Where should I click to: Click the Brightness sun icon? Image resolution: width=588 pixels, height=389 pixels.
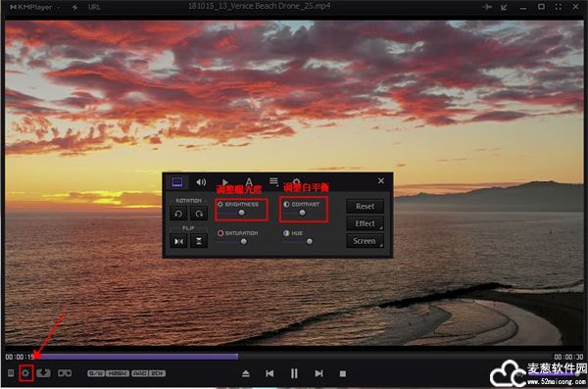(x=220, y=205)
